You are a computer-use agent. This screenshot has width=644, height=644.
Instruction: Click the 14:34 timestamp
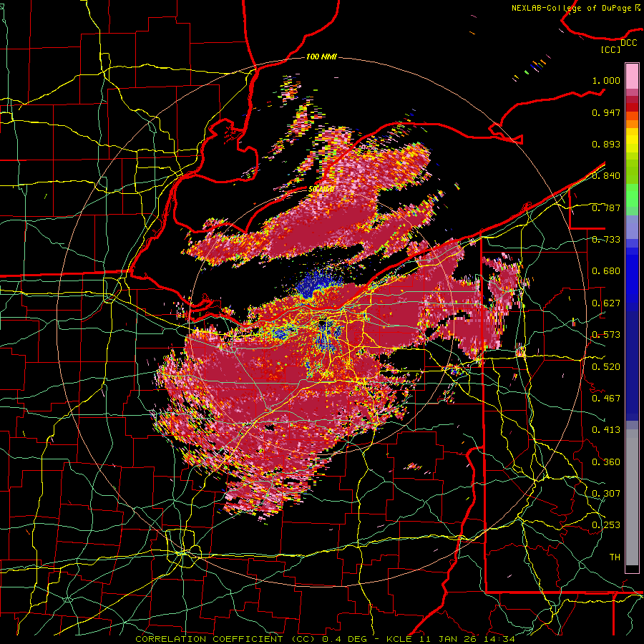(499, 639)
